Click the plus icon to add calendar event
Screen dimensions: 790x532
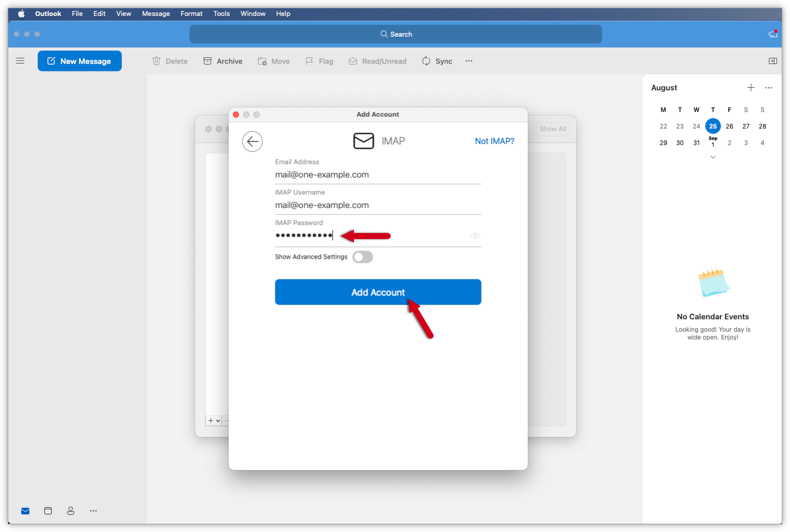click(751, 88)
